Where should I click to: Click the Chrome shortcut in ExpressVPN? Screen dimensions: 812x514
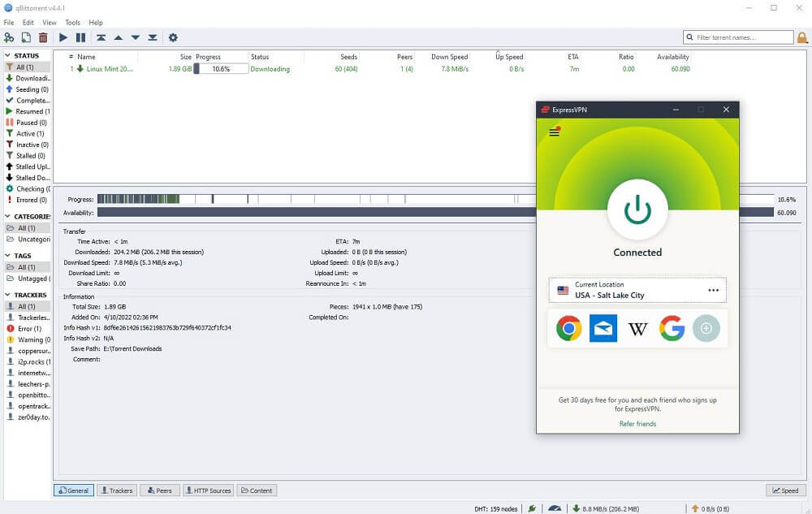point(568,328)
